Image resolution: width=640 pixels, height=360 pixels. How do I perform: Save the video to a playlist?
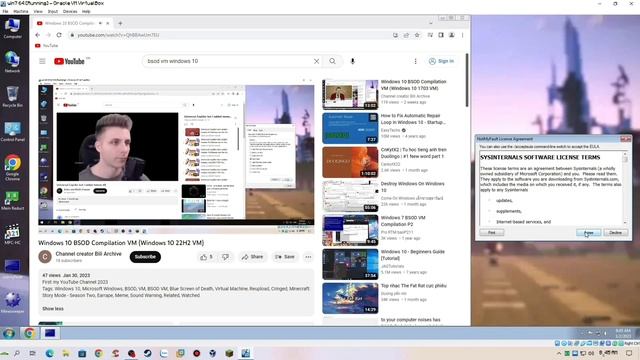click(285, 257)
